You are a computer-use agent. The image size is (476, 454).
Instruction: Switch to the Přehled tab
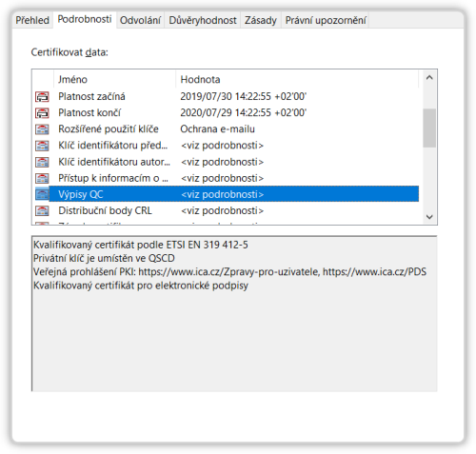pos(32,20)
